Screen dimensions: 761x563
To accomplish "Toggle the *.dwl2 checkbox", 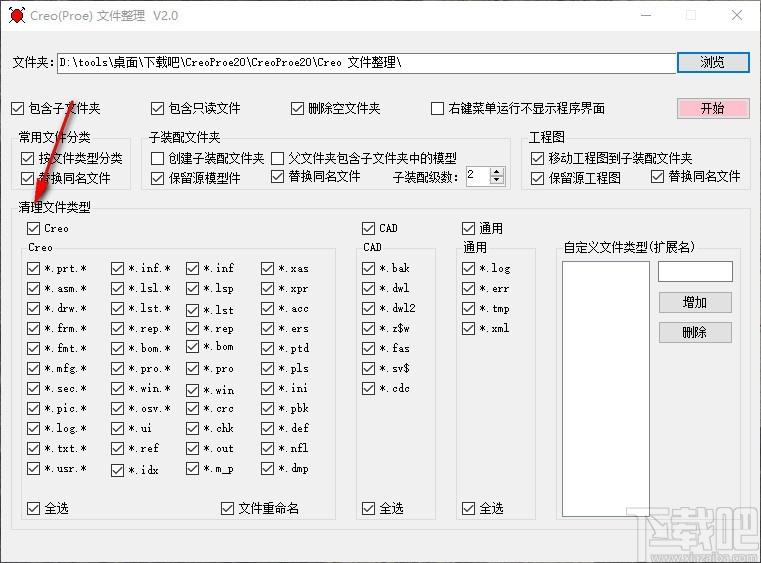I will tap(368, 308).
